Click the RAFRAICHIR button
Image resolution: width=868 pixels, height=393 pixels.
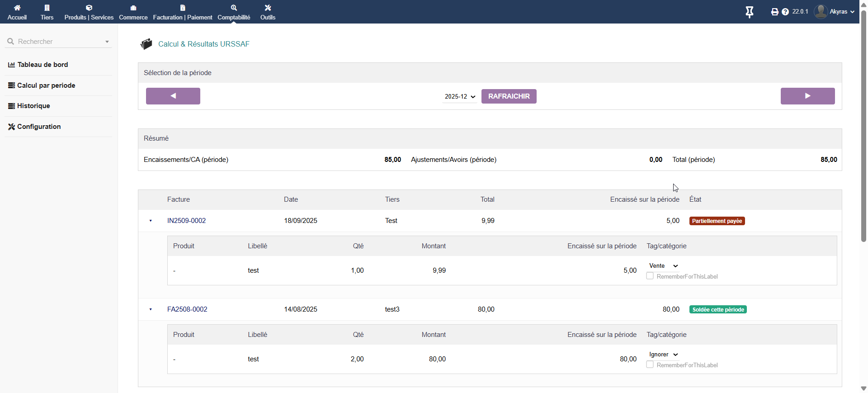[509, 96]
